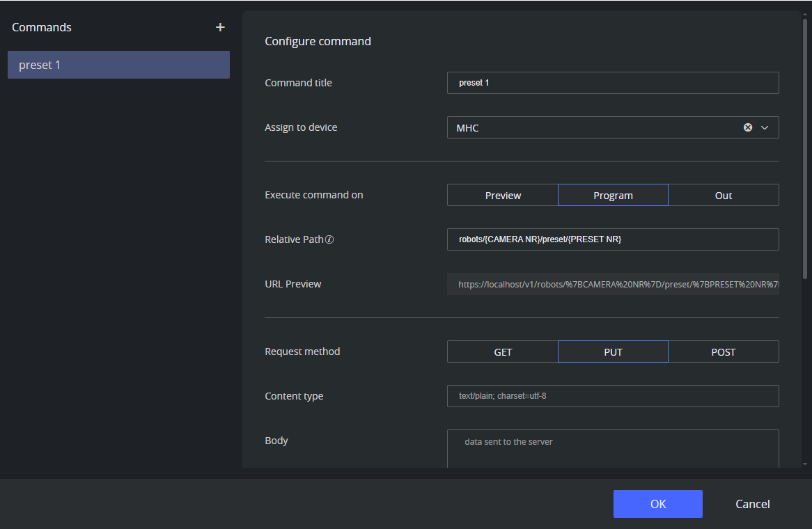Clear the MHC device selection
The height and width of the screenshot is (529, 812).
click(748, 127)
